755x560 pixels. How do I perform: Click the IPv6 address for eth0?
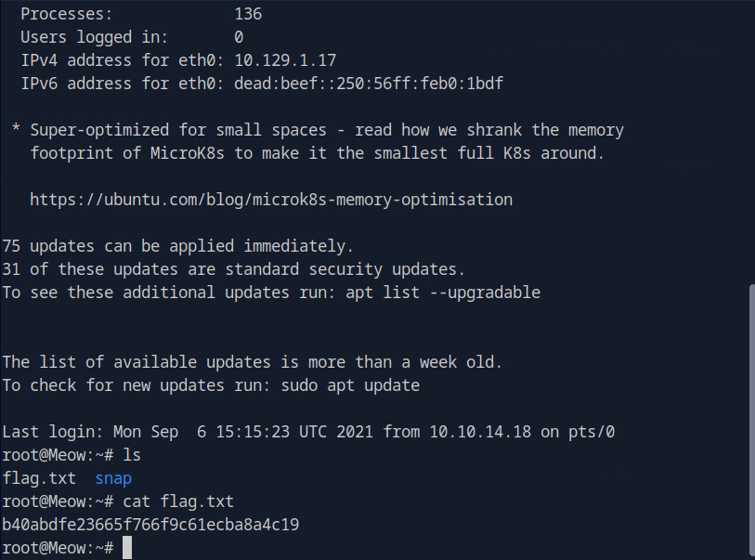click(x=369, y=84)
